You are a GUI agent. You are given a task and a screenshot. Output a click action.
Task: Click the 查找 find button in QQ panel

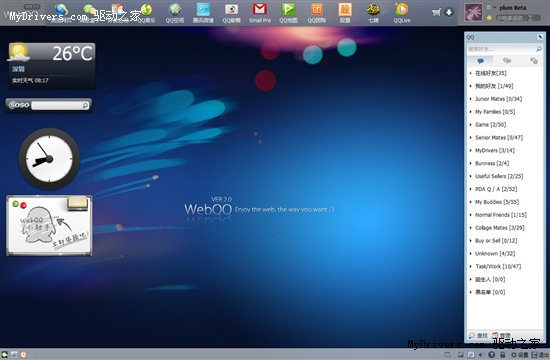tap(478, 335)
